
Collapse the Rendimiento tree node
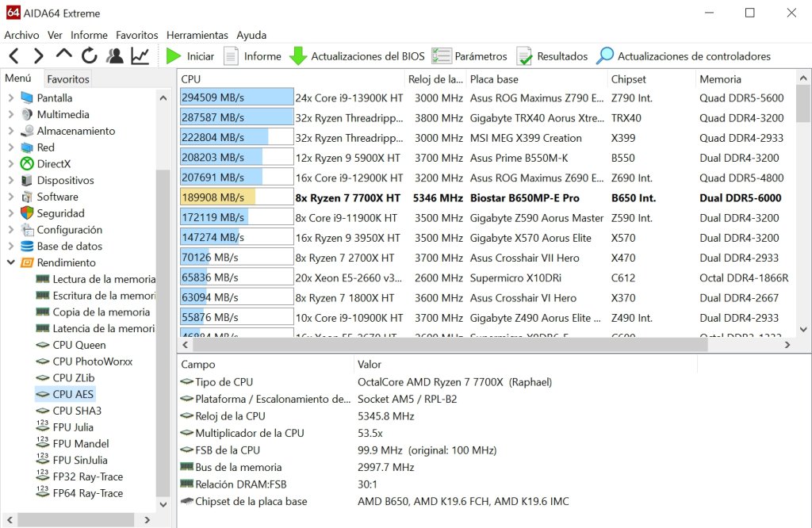pos(11,262)
